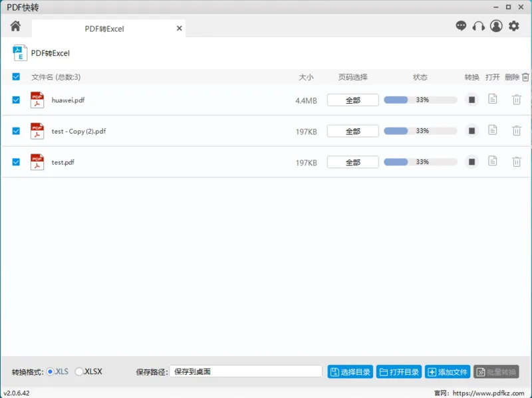This screenshot has height=398, width=532.
Task: Open converted file for test - Copy (2).pdf
Action: click(x=492, y=130)
